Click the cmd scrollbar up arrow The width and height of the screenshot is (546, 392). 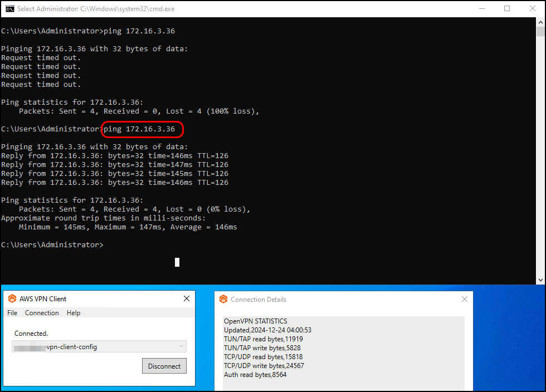[540, 22]
